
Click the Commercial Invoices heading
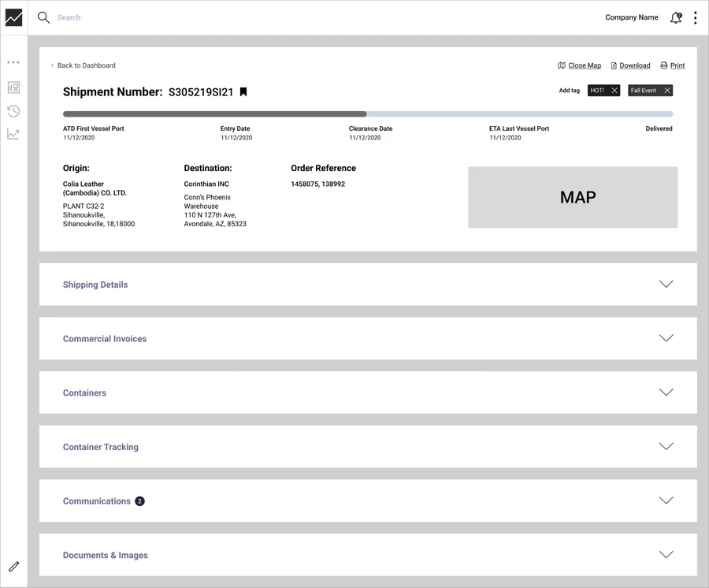105,339
